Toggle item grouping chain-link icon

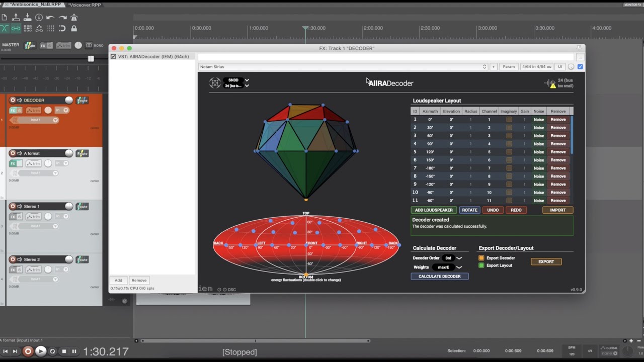16,29
